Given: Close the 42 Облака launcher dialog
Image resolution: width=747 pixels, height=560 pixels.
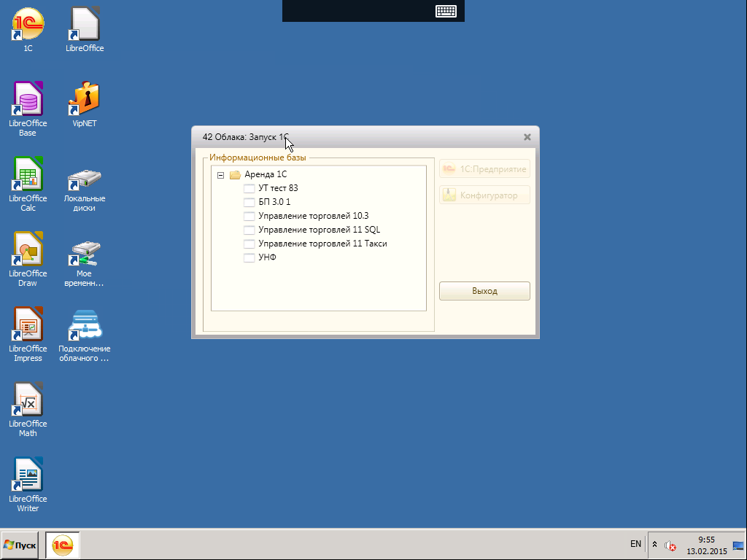Looking at the screenshot, I should coord(527,137).
